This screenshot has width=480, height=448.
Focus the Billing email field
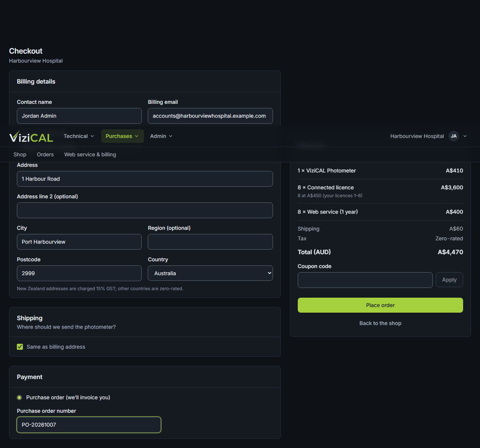[210, 116]
